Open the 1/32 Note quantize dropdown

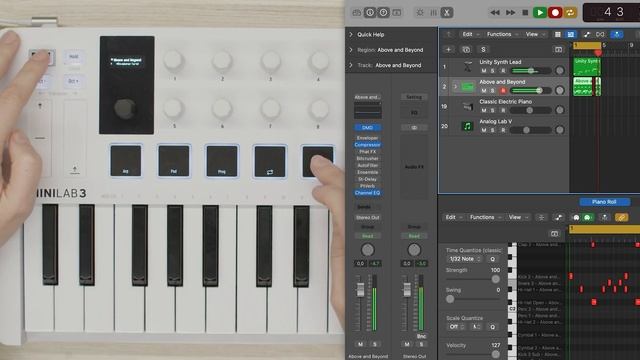464,259
